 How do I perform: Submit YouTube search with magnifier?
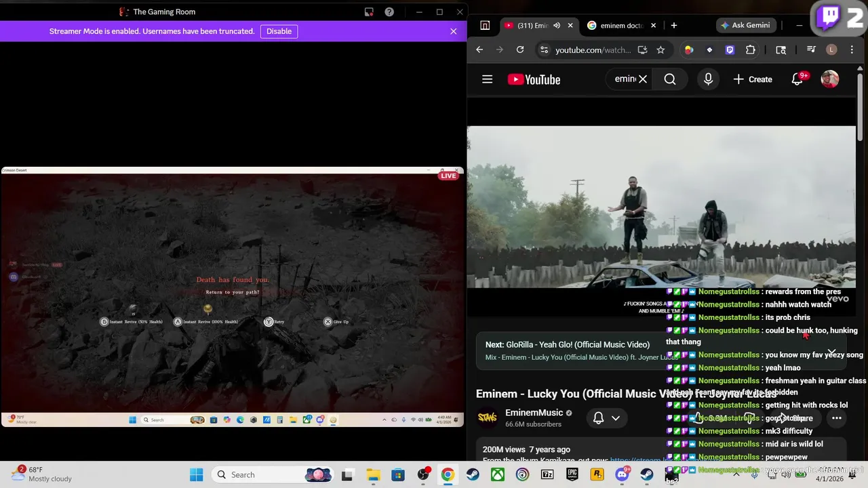tap(670, 79)
